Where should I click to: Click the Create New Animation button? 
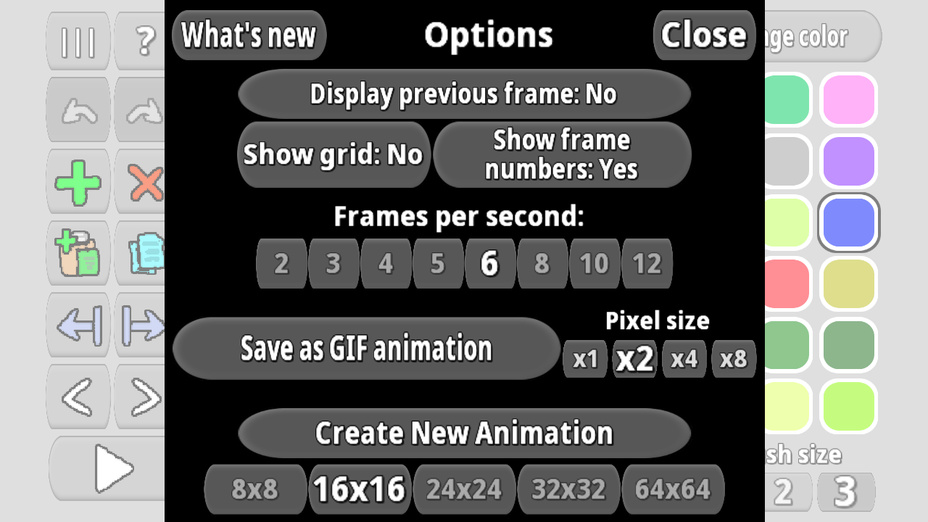[464, 433]
